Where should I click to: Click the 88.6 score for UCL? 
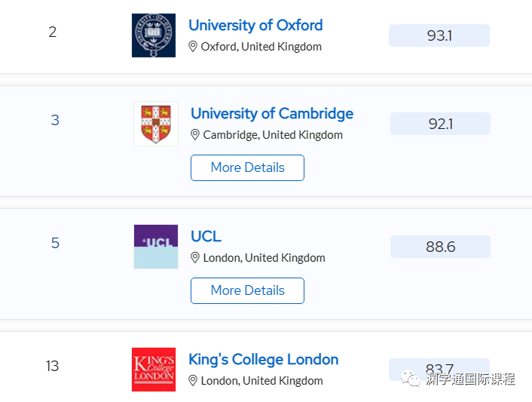pyautogui.click(x=440, y=247)
